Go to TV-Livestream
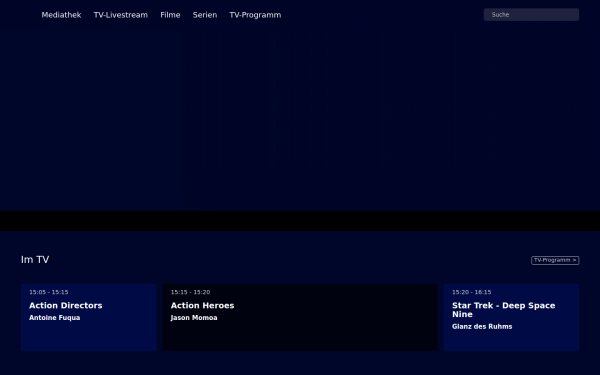 point(121,15)
